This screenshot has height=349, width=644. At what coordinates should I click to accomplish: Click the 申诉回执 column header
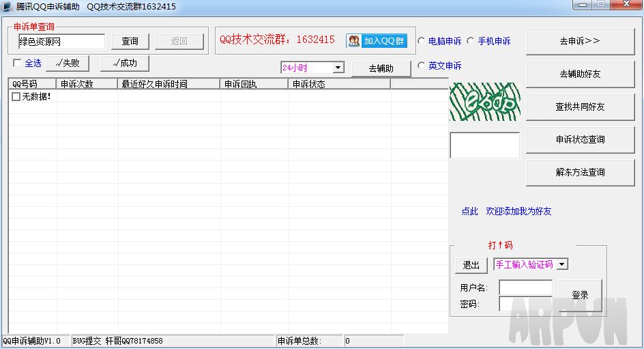pos(254,84)
